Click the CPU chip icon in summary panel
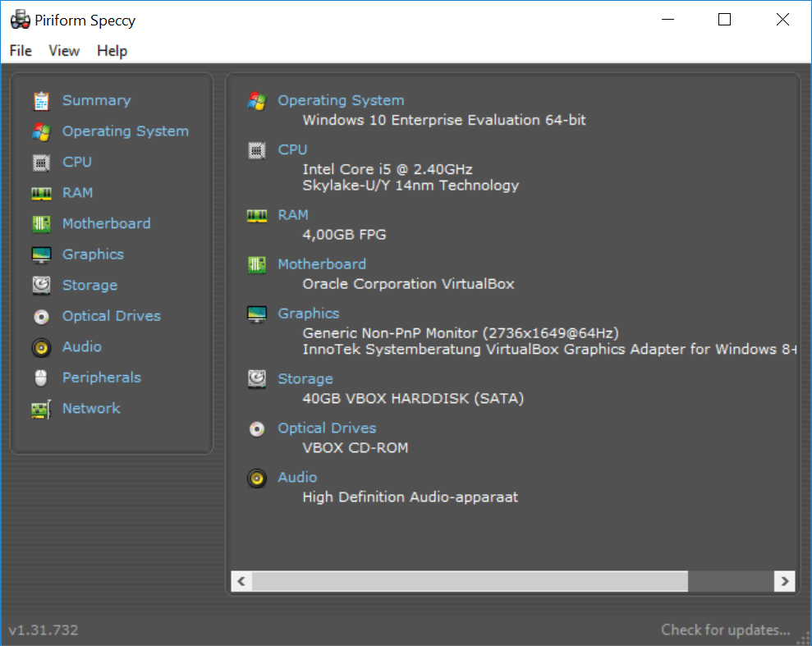 [x=257, y=151]
